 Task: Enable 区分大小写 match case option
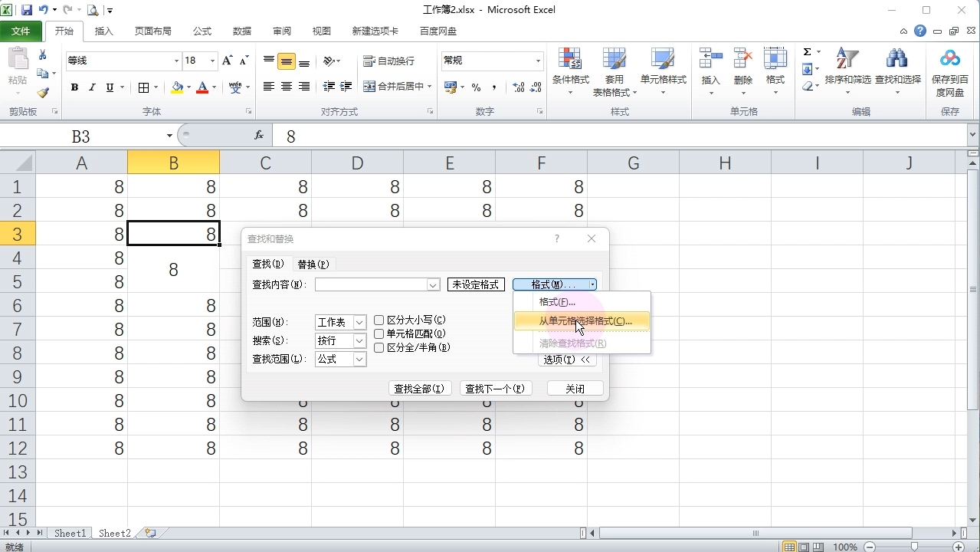click(379, 320)
